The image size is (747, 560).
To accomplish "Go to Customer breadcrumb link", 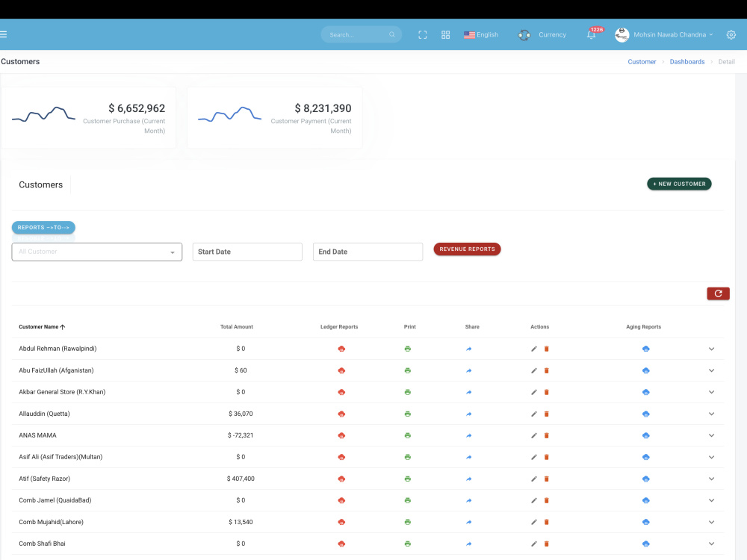I will point(642,62).
